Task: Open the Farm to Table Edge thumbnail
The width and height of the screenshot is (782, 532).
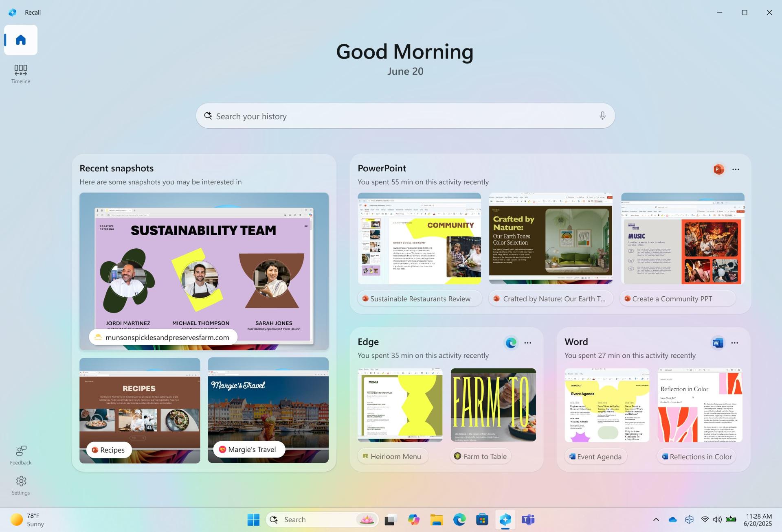Action: click(x=493, y=405)
